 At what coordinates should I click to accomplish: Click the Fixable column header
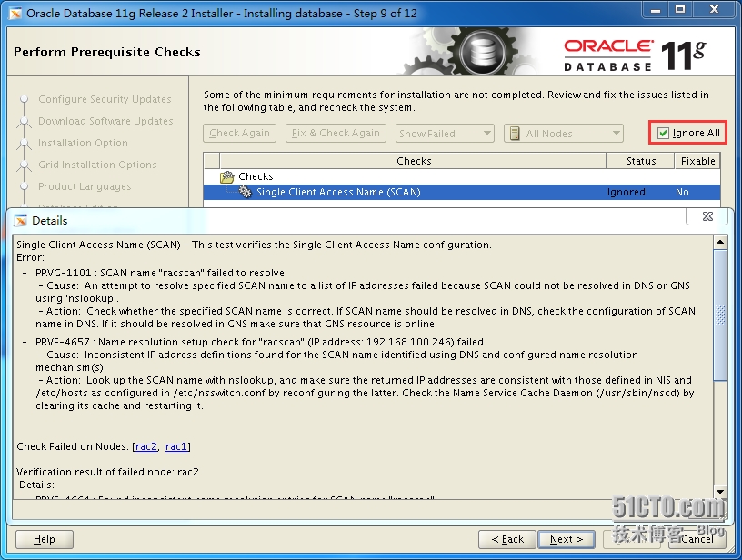click(x=697, y=161)
